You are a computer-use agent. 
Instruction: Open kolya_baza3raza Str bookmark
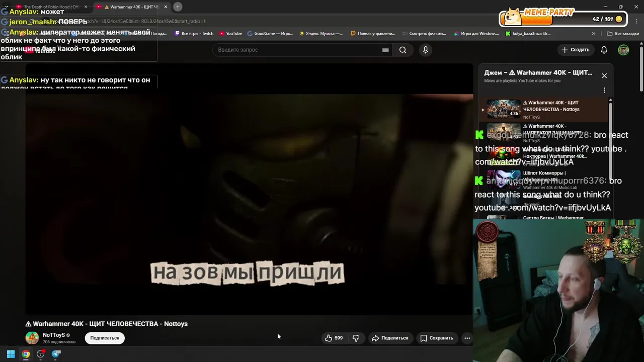[x=528, y=34]
